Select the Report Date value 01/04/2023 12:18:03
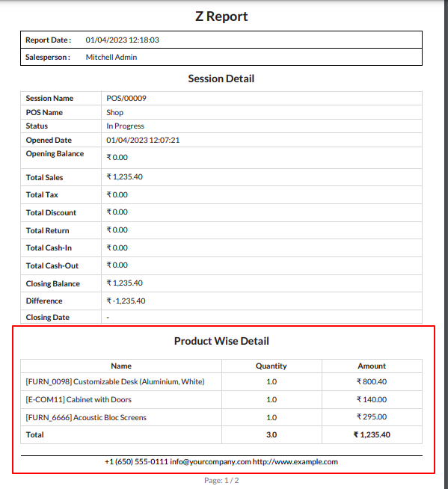 (x=123, y=40)
